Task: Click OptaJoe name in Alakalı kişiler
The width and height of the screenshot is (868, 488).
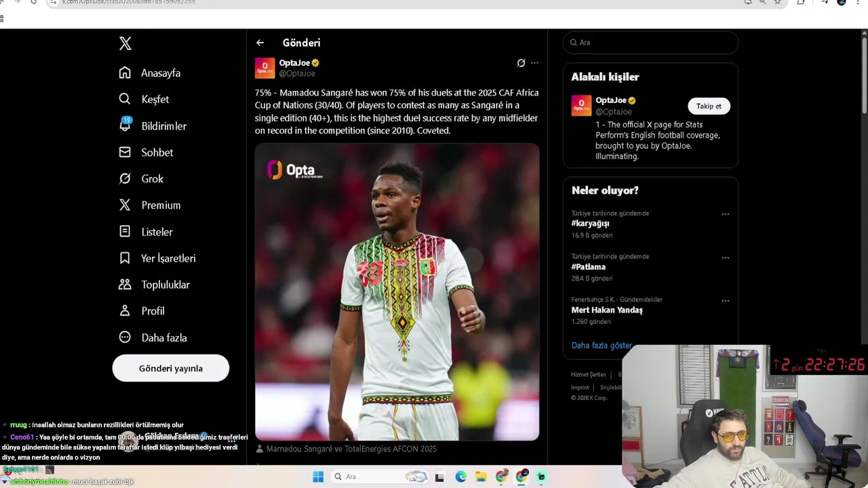Action: pos(611,100)
